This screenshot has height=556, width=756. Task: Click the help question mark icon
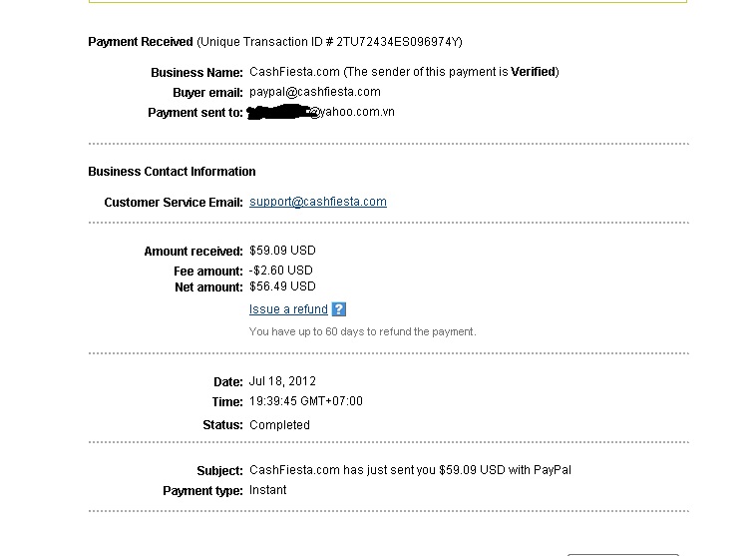[x=339, y=309]
